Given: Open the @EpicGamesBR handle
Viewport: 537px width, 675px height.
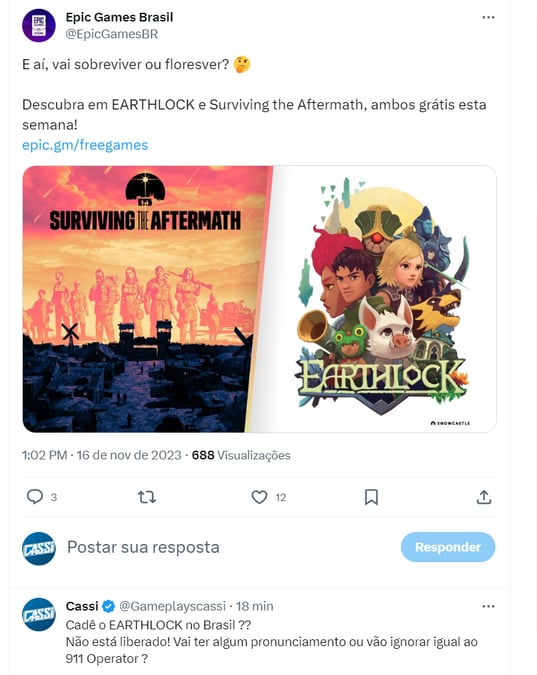Looking at the screenshot, I should [x=112, y=34].
